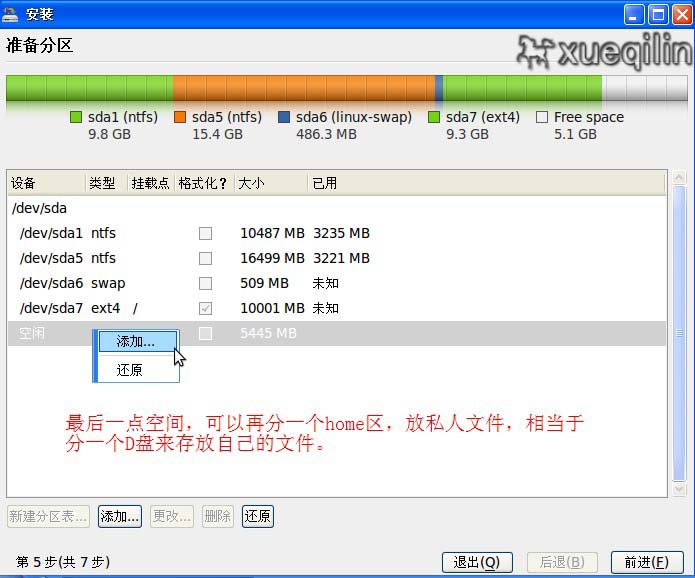The width and height of the screenshot is (695, 578).
Task: Click the Free space legend color box
Action: pyautogui.click(x=542, y=117)
